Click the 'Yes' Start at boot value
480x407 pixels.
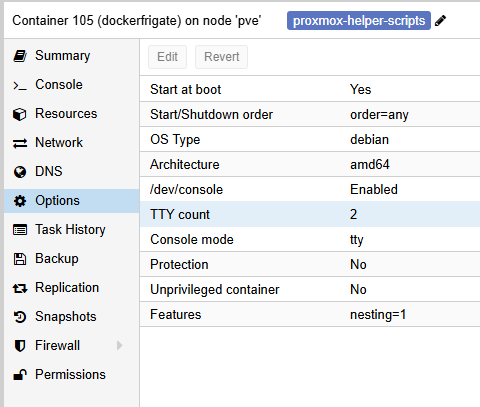pyautogui.click(x=360, y=89)
